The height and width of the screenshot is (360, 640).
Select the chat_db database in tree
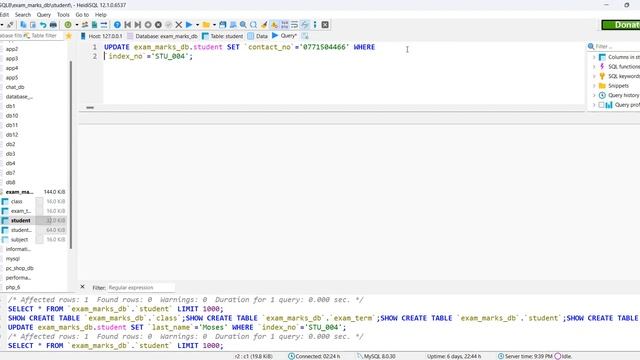coord(15,87)
